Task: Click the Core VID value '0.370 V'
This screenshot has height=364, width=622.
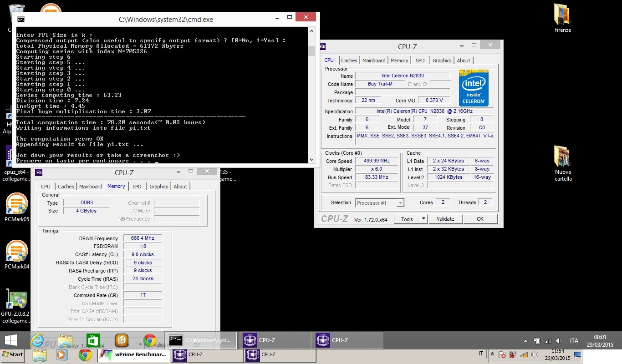Action: click(434, 101)
